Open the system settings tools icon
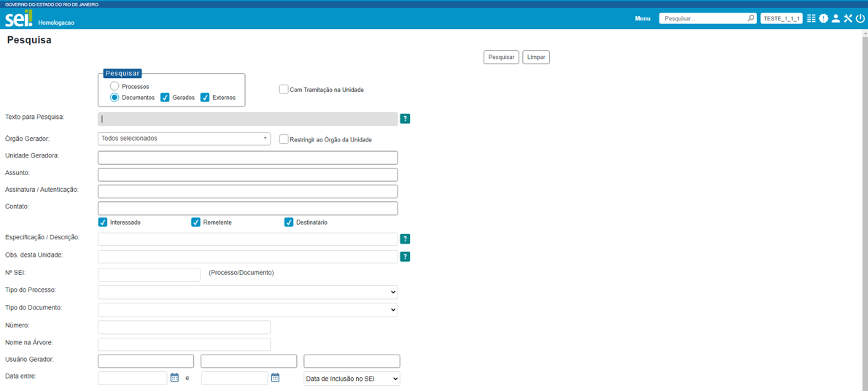 pyautogui.click(x=848, y=18)
